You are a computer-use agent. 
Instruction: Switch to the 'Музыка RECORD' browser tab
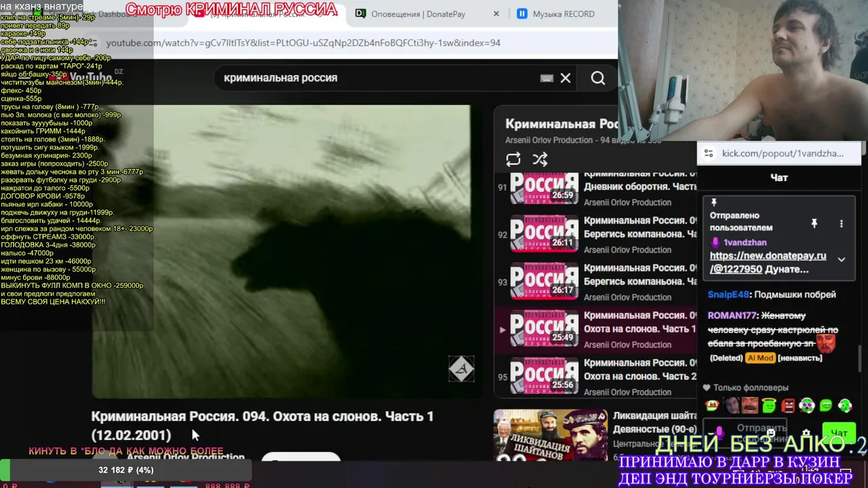563,14
